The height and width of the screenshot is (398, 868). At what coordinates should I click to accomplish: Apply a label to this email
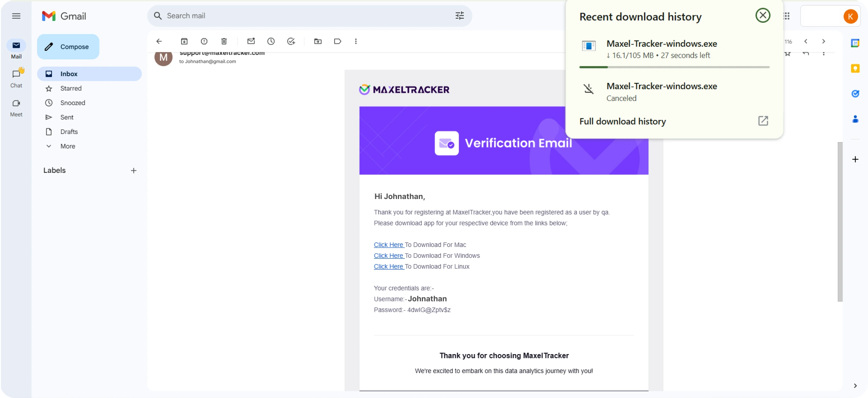pyautogui.click(x=338, y=41)
